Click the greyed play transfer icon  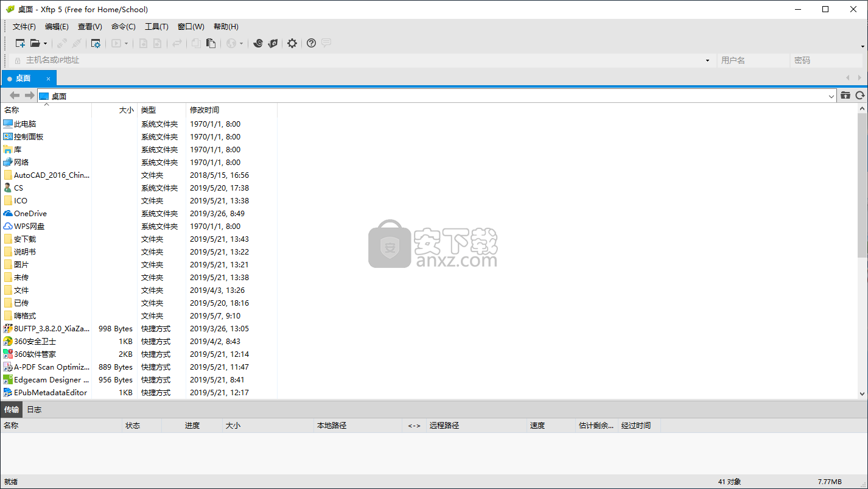pyautogui.click(x=116, y=43)
